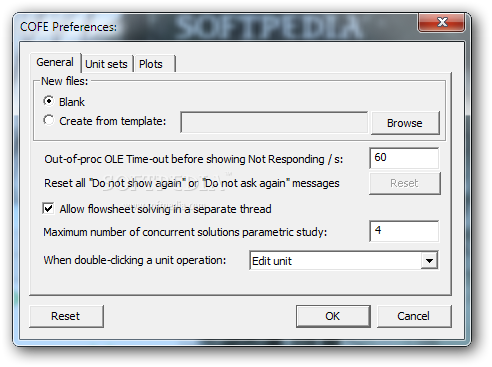Click the template path input field
492x367 pixels.
pyautogui.click(x=274, y=122)
